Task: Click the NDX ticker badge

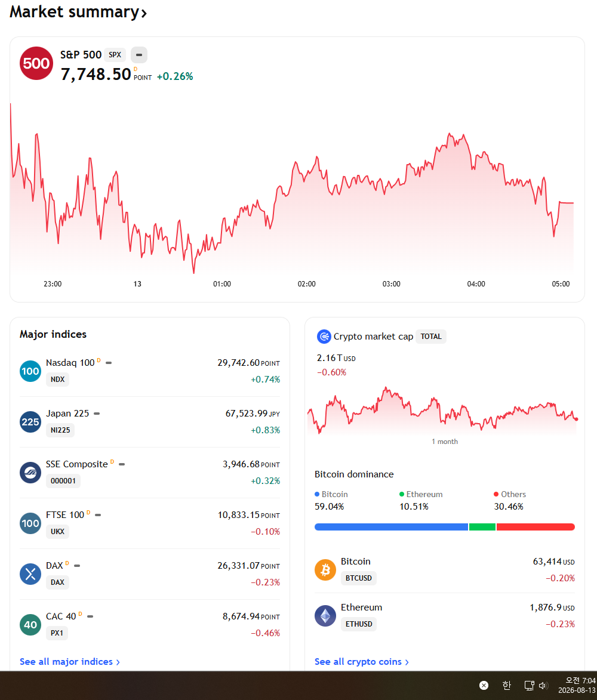Action: pos(57,380)
